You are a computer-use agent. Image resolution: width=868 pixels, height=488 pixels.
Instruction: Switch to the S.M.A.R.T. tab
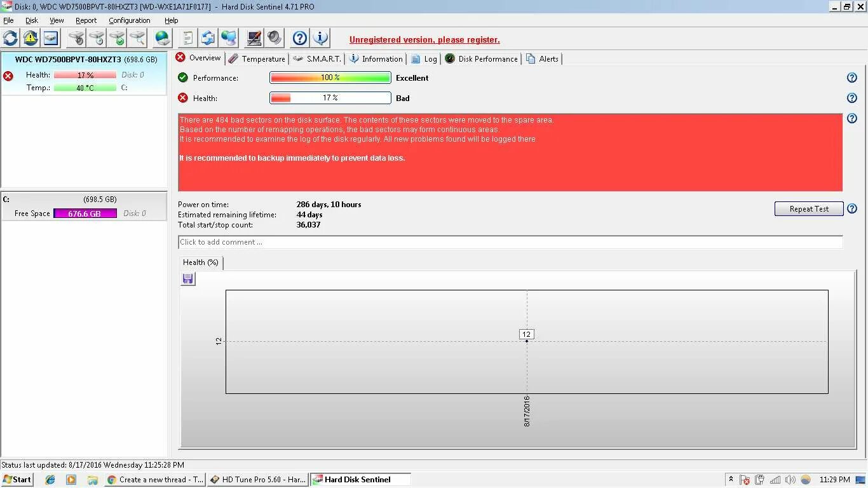(317, 58)
